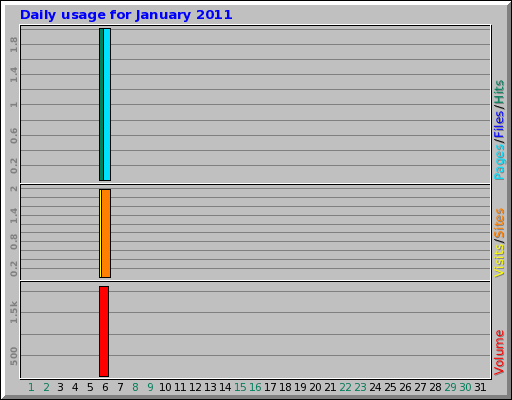Click day '4' on the x-axis

(75, 387)
